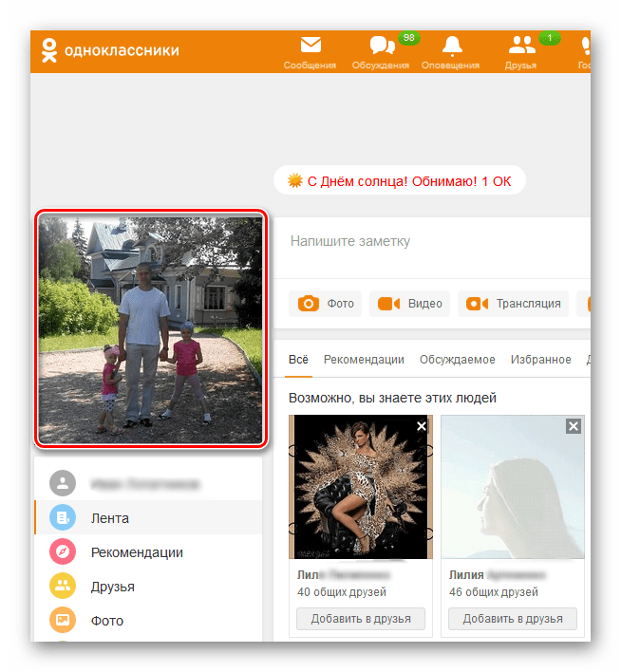Dismiss the 40 общих друзей suggestion card
Screen dimensions: 621x672
[422, 426]
